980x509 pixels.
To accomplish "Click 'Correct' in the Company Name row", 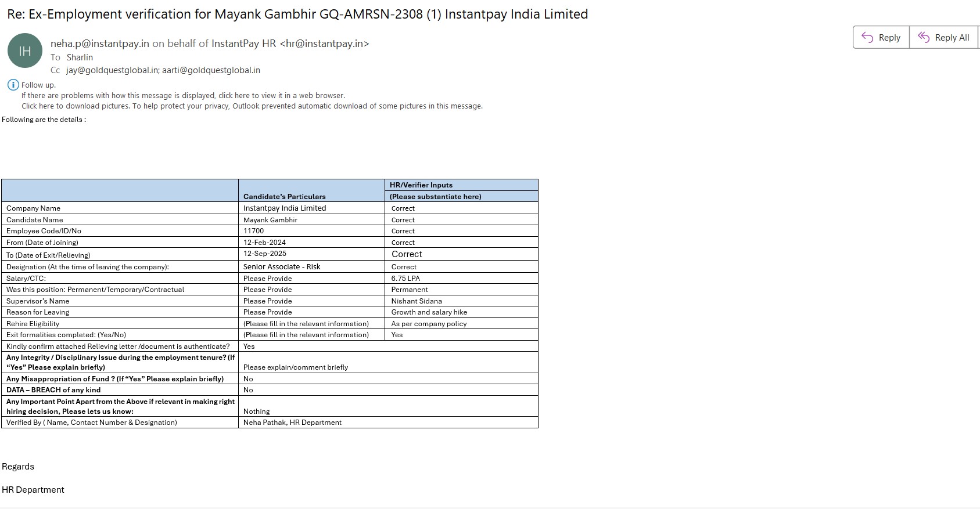I will (403, 208).
